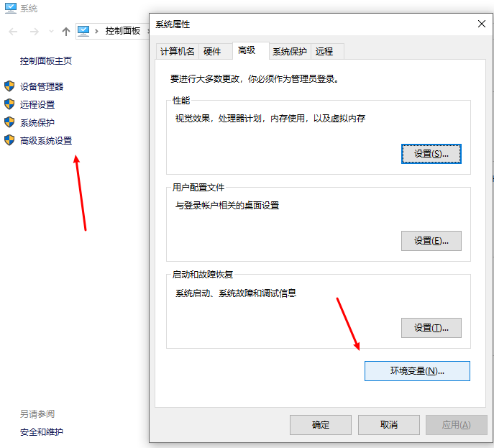Switch to the 计算机名 tab

[177, 51]
